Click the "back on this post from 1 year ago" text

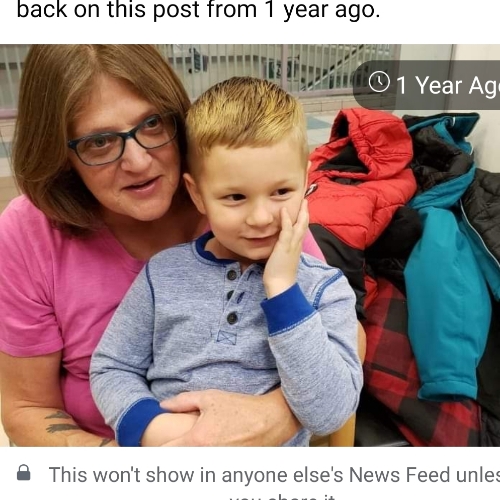coord(198,10)
